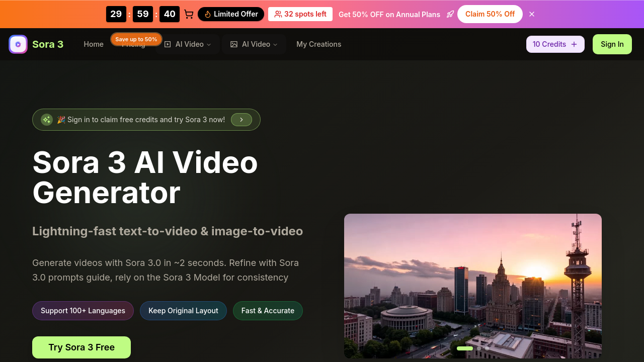Screen dimensions: 644x362
Task: Click the Sign In button
Action: [x=612, y=44]
